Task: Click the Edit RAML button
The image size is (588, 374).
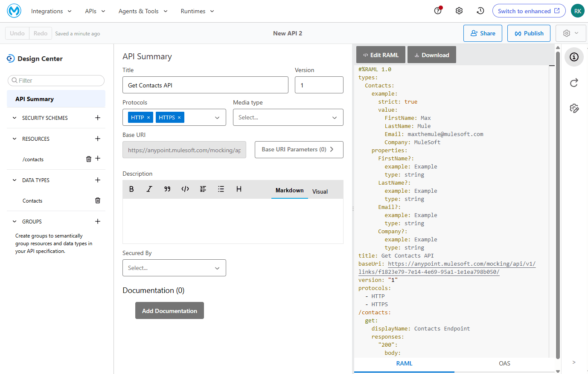Action: tap(381, 55)
